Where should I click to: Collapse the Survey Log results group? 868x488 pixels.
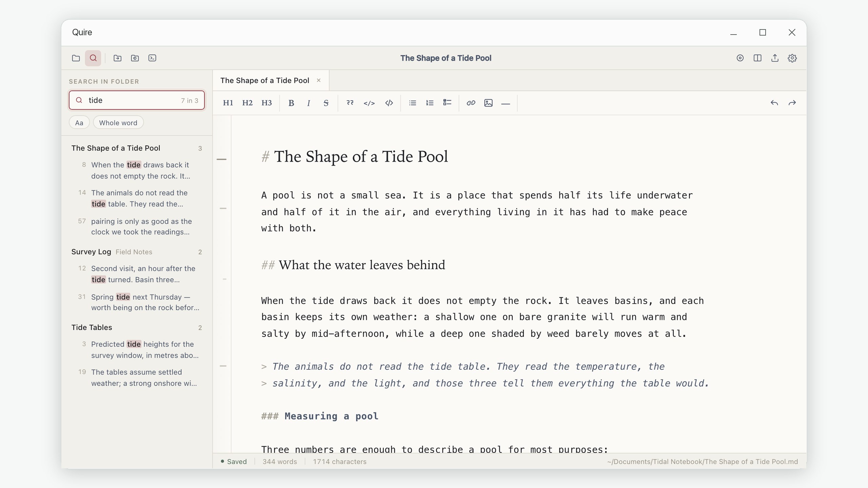click(x=136, y=252)
